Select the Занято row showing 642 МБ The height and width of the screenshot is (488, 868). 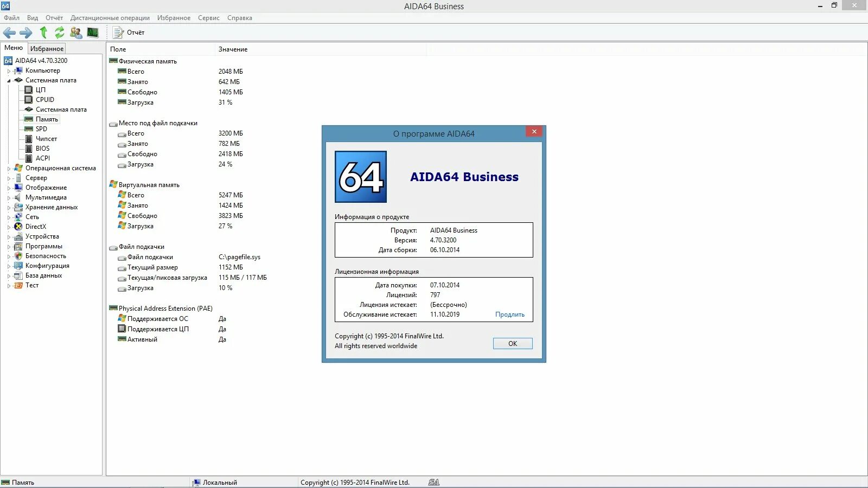[x=178, y=82]
